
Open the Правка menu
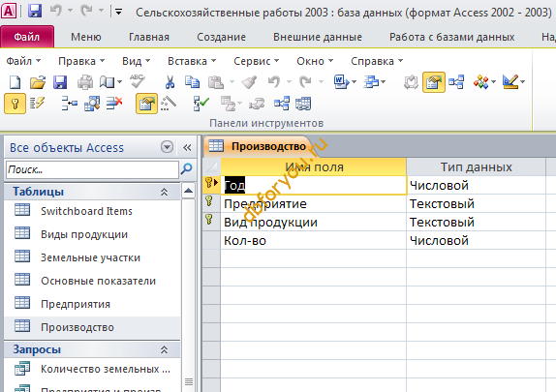click(x=81, y=61)
